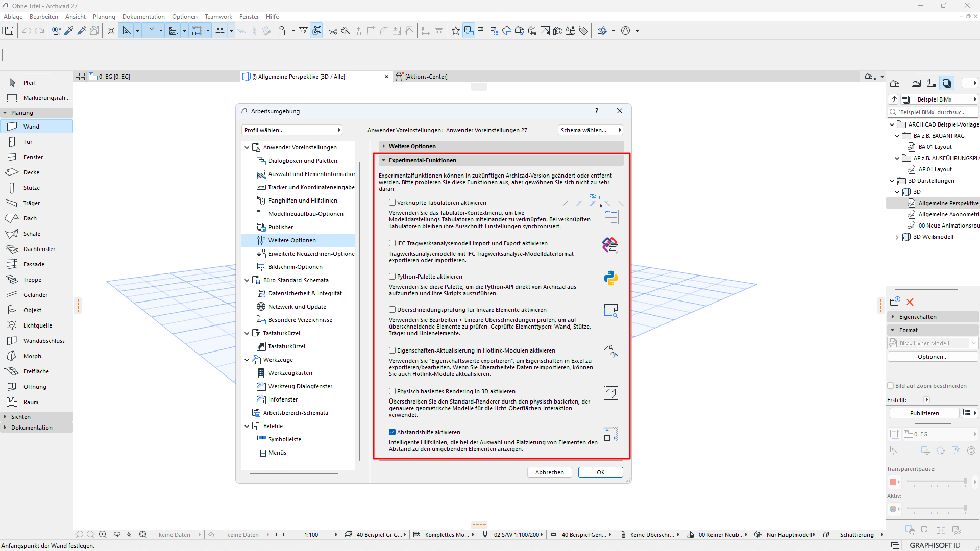This screenshot has height=551, width=980.
Task: Choose the Dach roof tool
Action: tap(30, 218)
